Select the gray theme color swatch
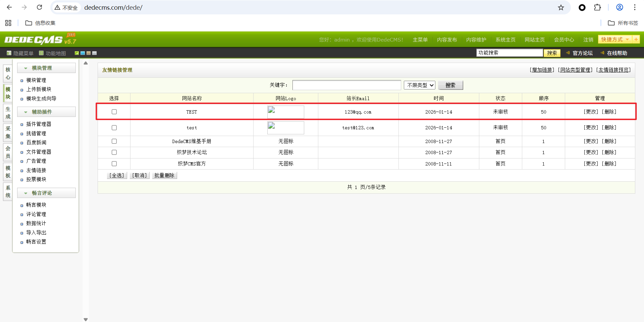644x322 pixels. (x=95, y=53)
